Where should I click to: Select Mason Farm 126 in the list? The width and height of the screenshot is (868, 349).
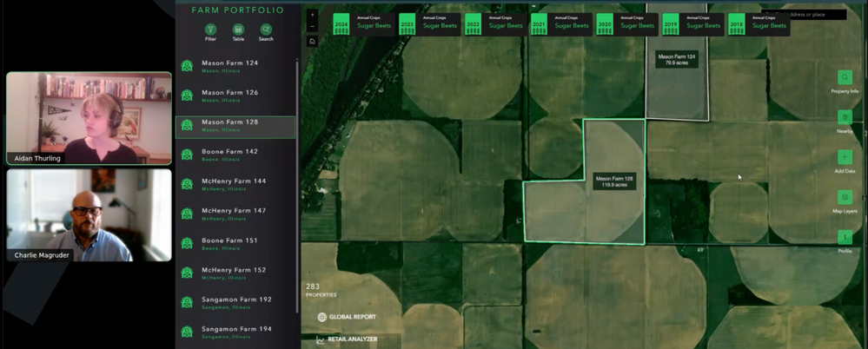pyautogui.click(x=235, y=95)
